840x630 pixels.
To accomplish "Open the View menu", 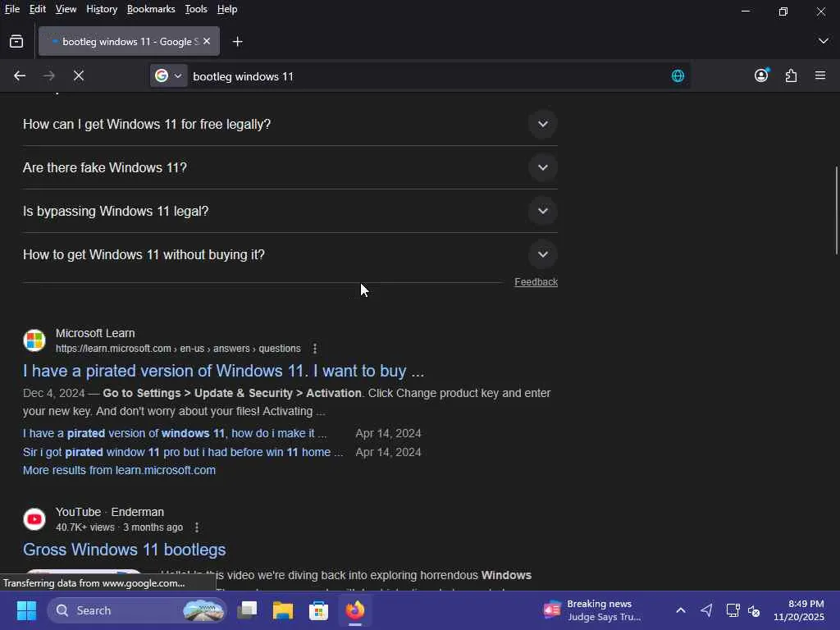I will point(66,9).
